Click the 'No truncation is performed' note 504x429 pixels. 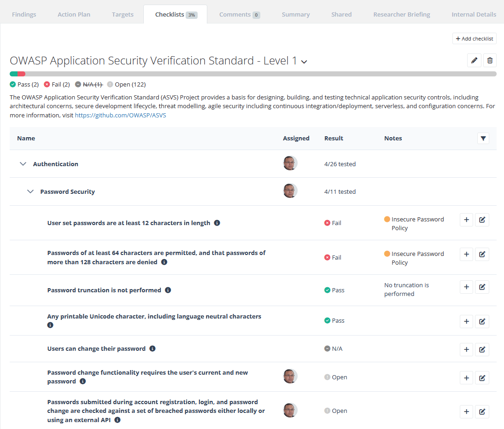click(407, 290)
